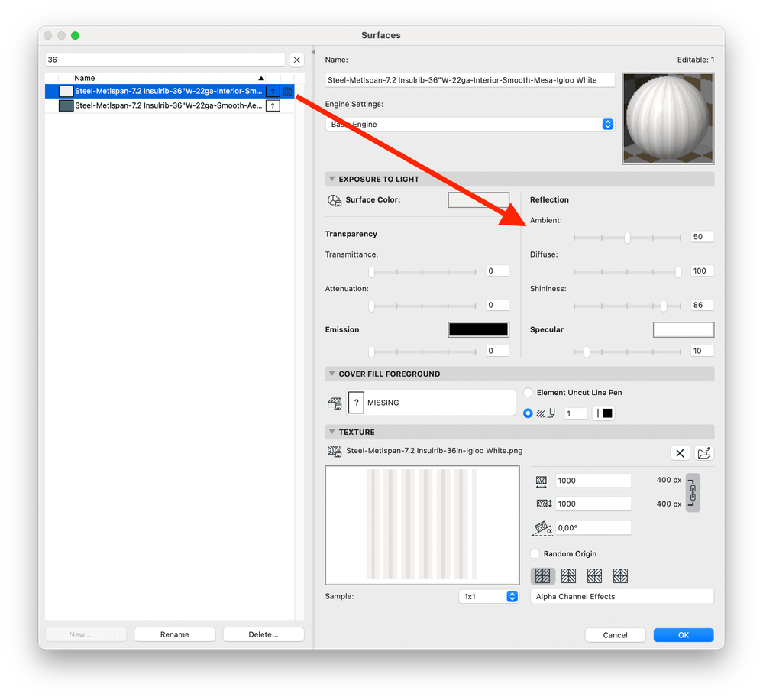Click the texture image icon by filename
The image size is (763, 700).
(x=335, y=451)
